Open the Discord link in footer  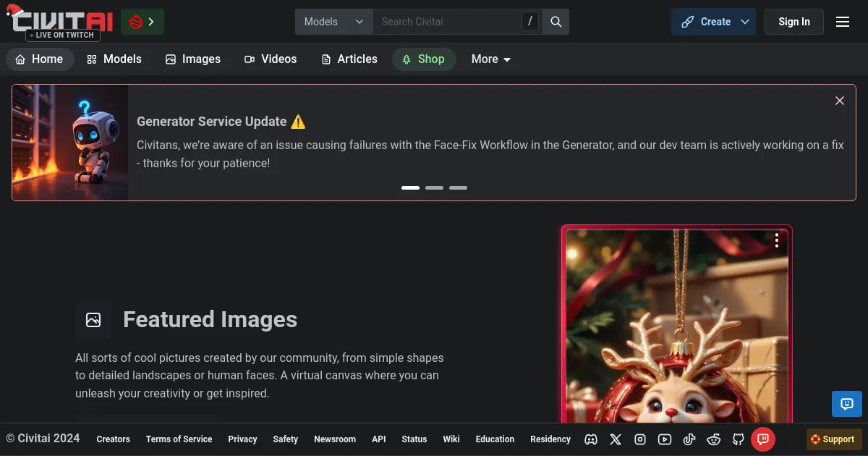click(x=591, y=439)
